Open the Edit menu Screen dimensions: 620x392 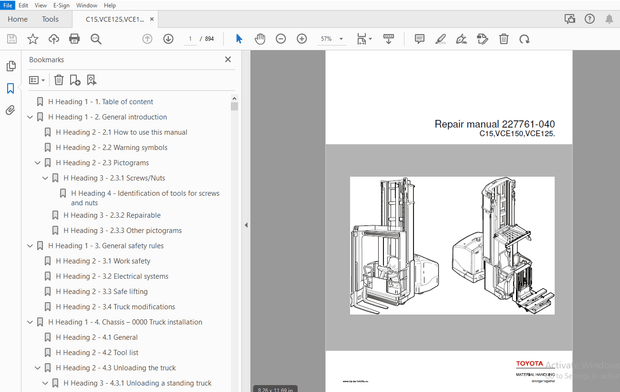(23, 5)
